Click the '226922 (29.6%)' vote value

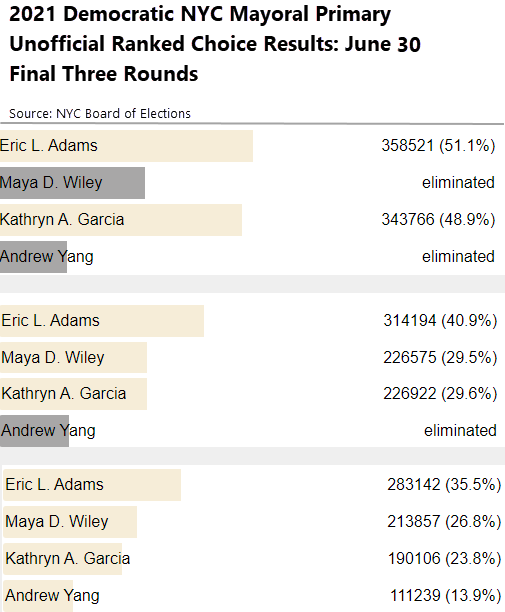tap(440, 393)
